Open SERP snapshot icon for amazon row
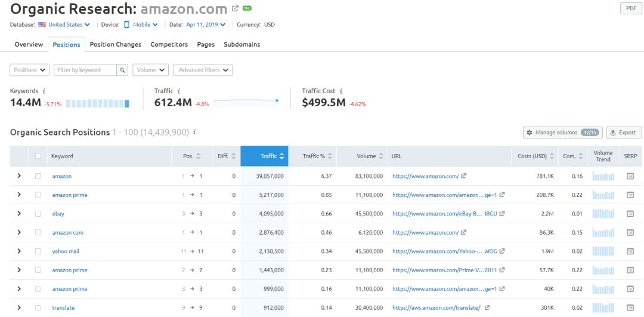 pyautogui.click(x=630, y=176)
